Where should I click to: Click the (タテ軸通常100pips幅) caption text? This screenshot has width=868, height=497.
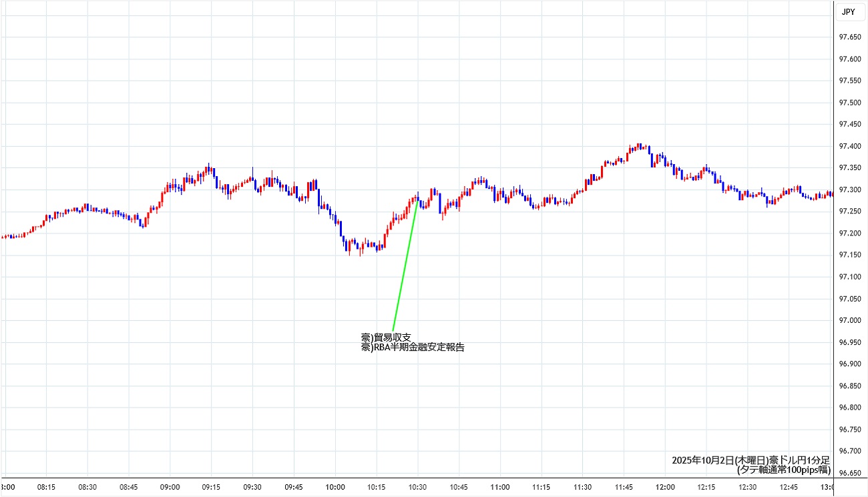pyautogui.click(x=783, y=470)
